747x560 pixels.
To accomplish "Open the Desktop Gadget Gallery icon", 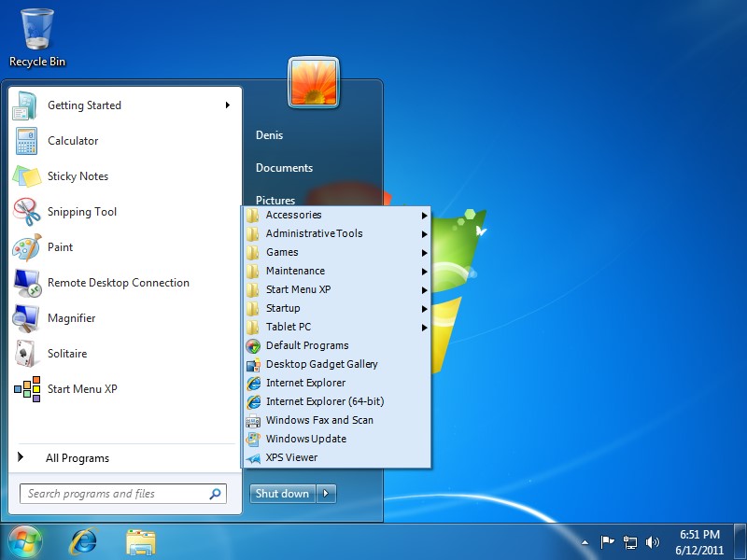I will (x=253, y=364).
